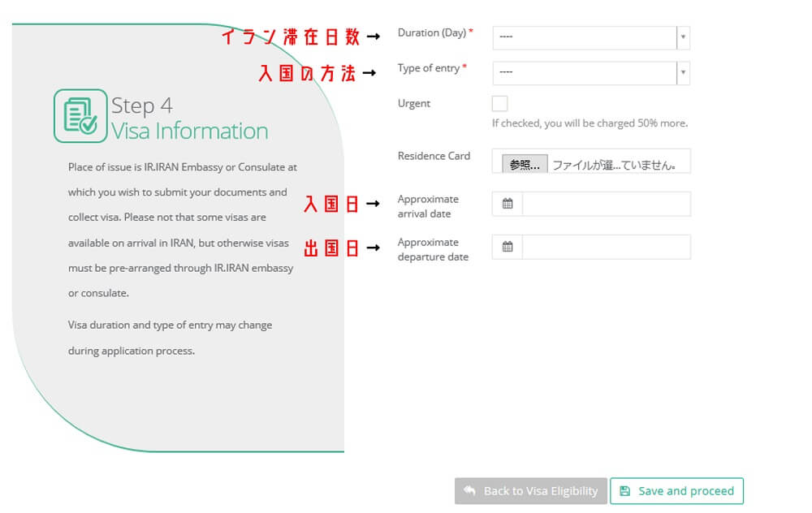Open the departure date calendar icon

tap(508, 247)
